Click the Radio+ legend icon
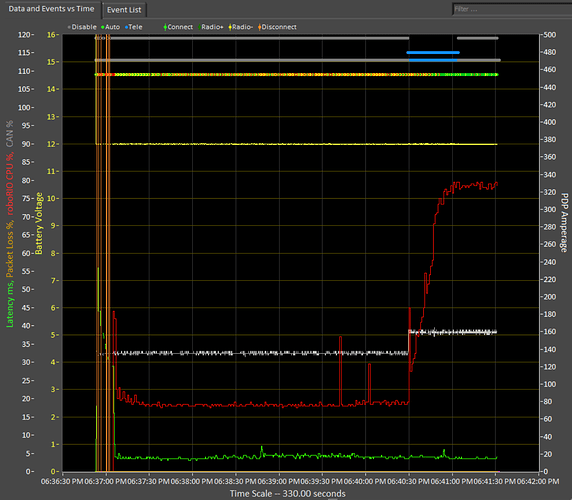 (200, 27)
